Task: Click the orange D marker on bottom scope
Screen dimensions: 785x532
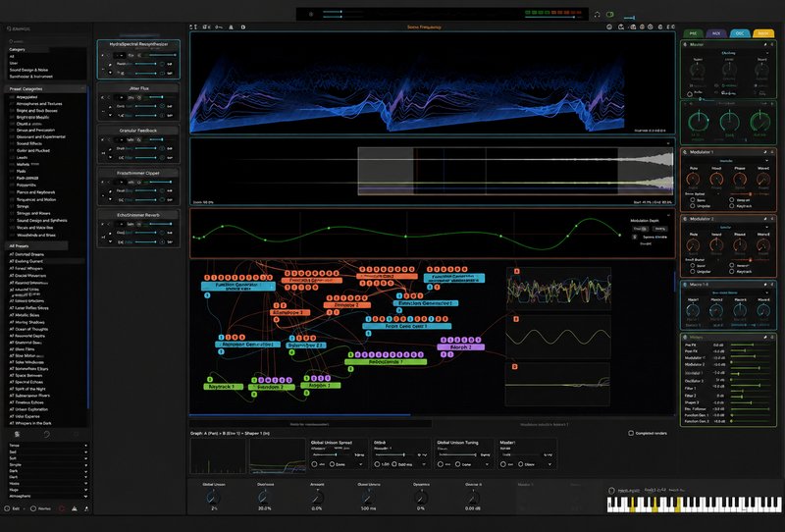Action: [514, 367]
